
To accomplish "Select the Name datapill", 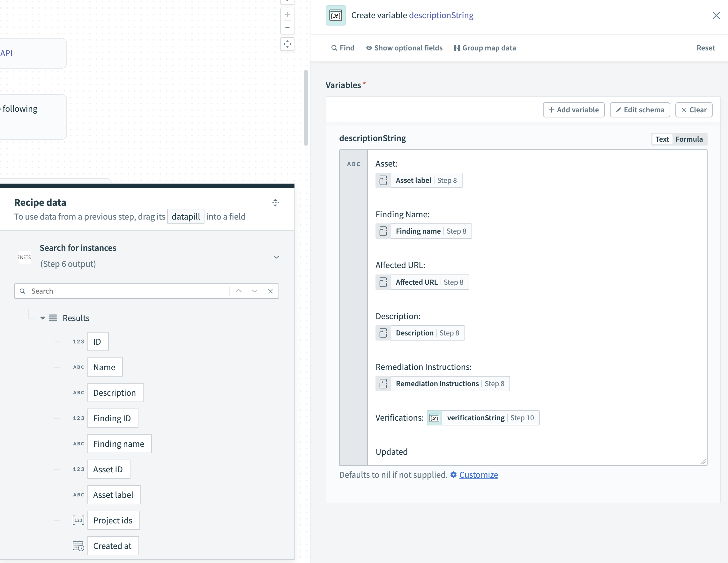I will tap(105, 367).
